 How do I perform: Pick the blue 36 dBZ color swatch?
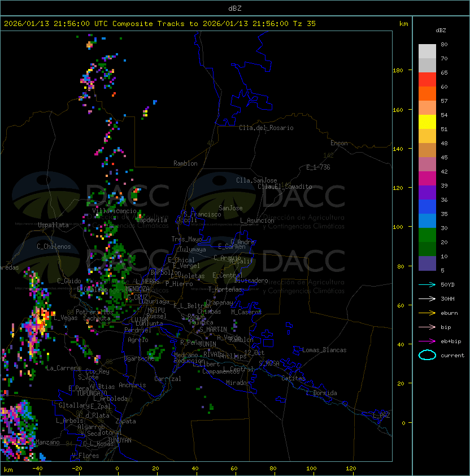click(427, 207)
